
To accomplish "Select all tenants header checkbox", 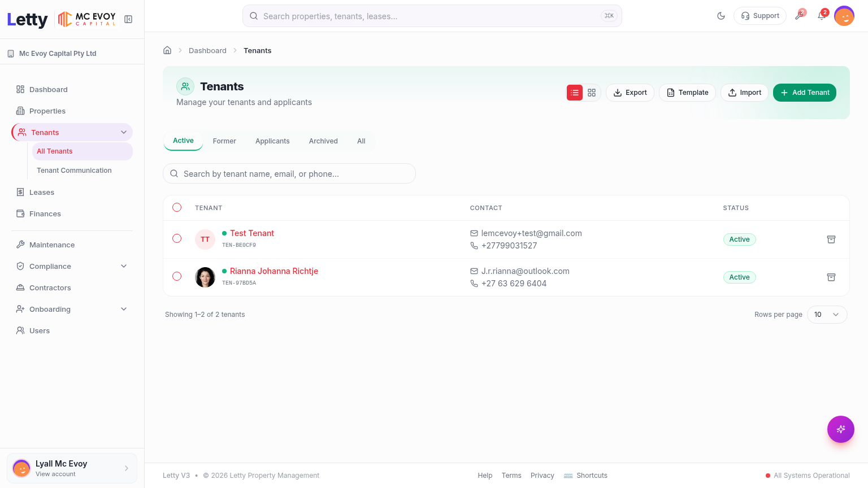I will [177, 207].
